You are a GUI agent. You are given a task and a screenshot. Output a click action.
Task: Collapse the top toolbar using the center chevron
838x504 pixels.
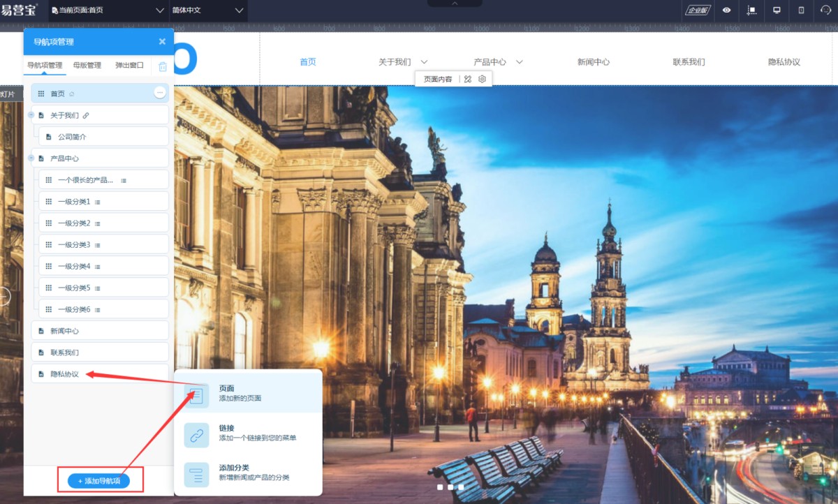(x=455, y=3)
